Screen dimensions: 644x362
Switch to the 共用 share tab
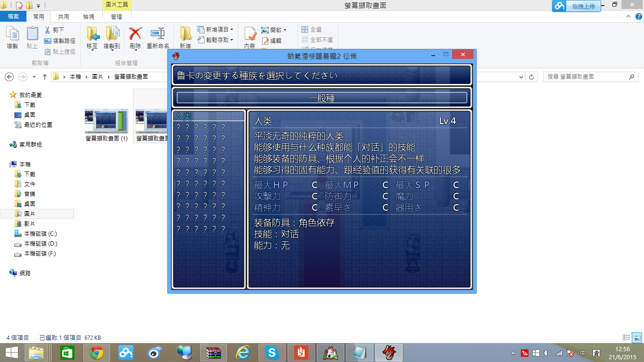(64, 16)
